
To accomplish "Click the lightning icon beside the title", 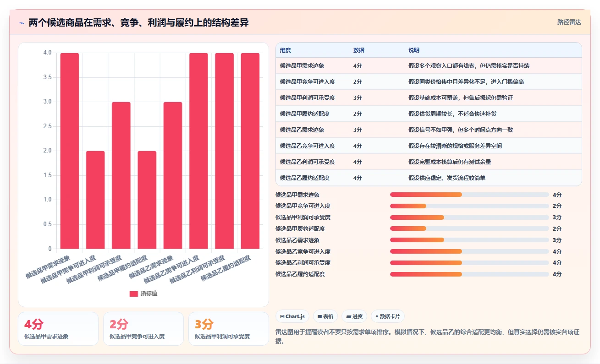I will pyautogui.click(x=22, y=22).
